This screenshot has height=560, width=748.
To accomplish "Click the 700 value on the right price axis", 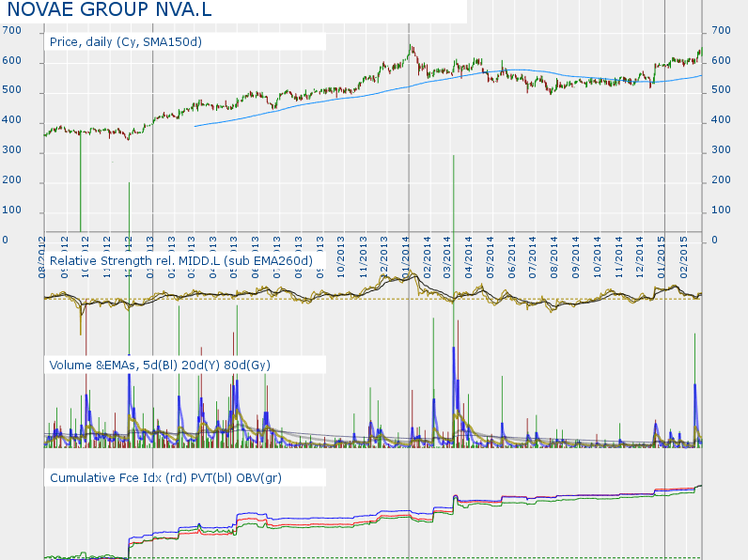I will pos(721,30).
